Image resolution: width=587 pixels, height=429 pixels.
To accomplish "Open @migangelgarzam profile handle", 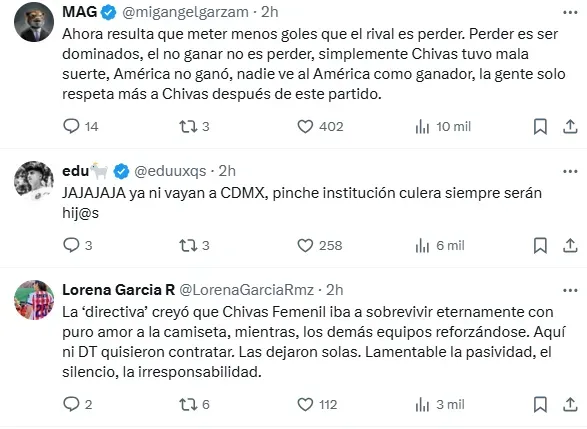I will [186, 12].
